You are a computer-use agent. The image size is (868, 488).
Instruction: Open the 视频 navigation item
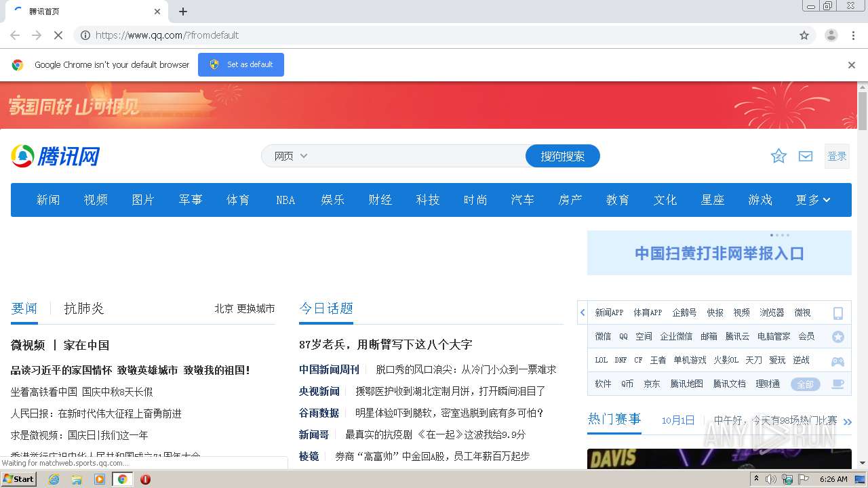click(96, 200)
